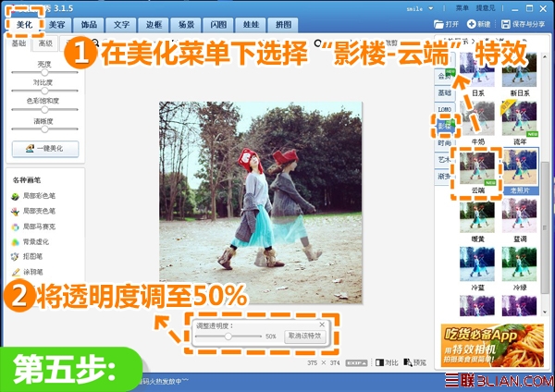The height and width of the screenshot is (392, 555).
Task: Open the 菜单 menu
Action: 462,7
